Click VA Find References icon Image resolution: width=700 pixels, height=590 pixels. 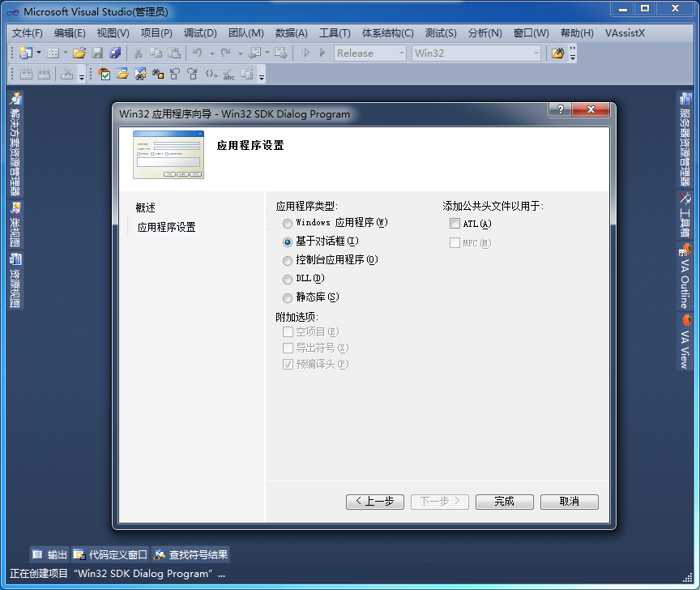coord(158,74)
